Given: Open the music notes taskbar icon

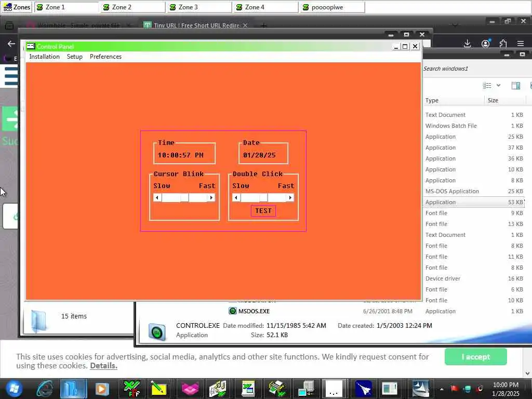Looking at the screenshot, I should point(218,389).
